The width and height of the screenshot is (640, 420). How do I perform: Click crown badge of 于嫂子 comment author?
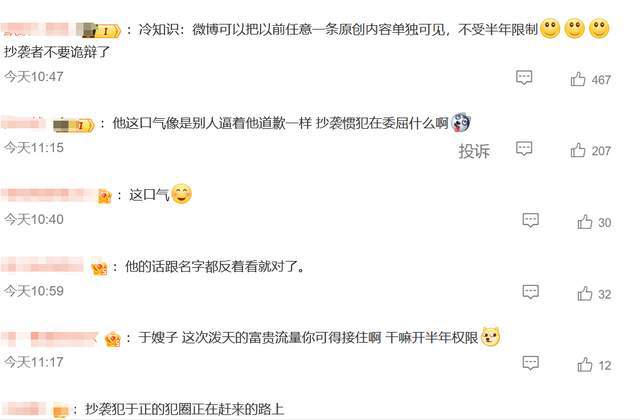(113, 339)
